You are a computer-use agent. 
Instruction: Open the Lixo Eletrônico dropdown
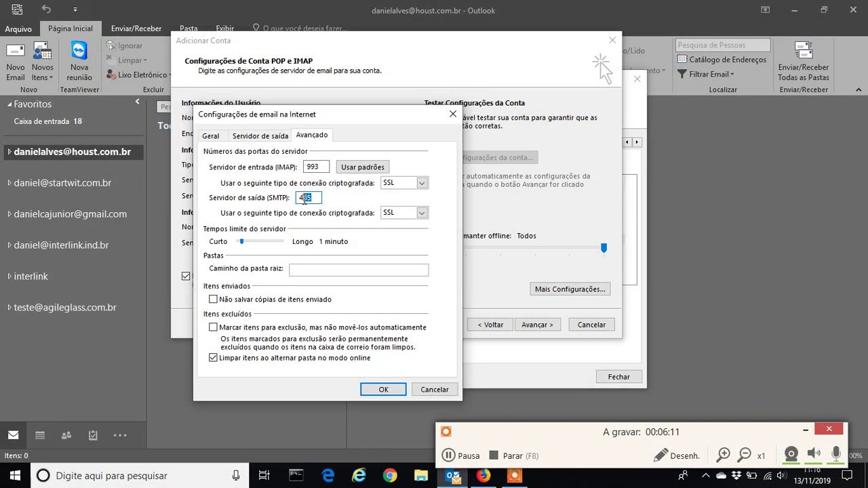[138, 75]
